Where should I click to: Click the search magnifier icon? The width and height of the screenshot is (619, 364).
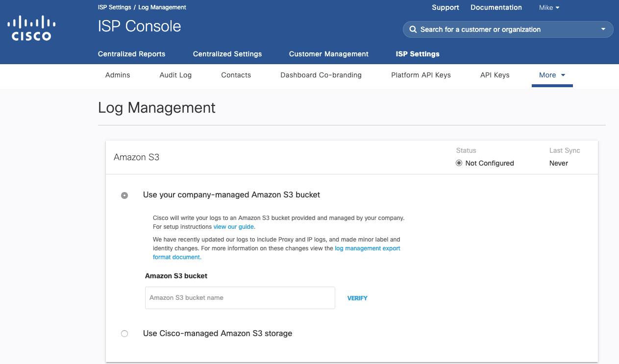click(413, 29)
